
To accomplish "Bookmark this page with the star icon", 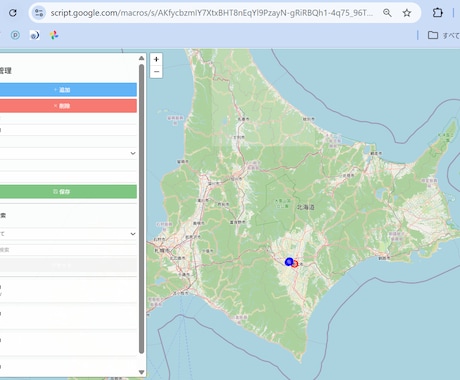I will pos(407,13).
